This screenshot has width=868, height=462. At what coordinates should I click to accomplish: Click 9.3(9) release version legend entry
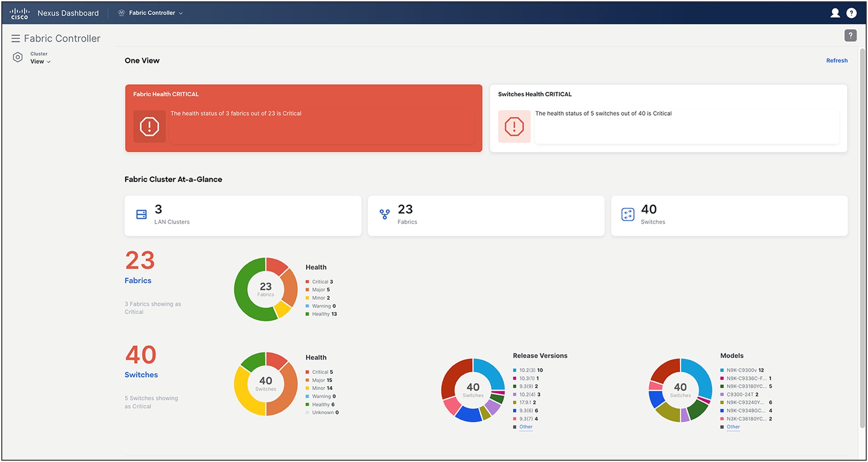click(525, 386)
